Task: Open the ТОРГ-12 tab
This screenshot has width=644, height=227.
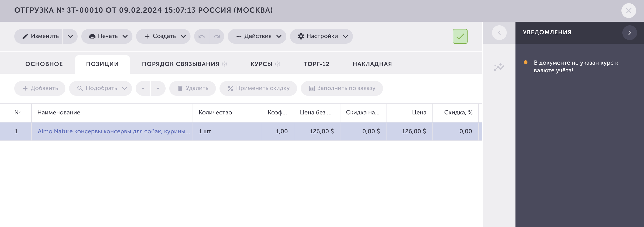Action: click(316, 64)
